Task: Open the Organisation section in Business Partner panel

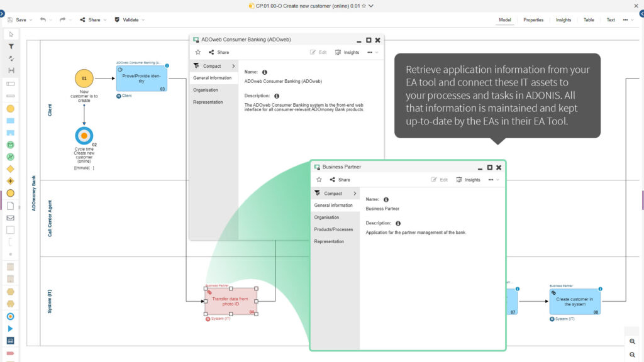Action: [x=327, y=217]
